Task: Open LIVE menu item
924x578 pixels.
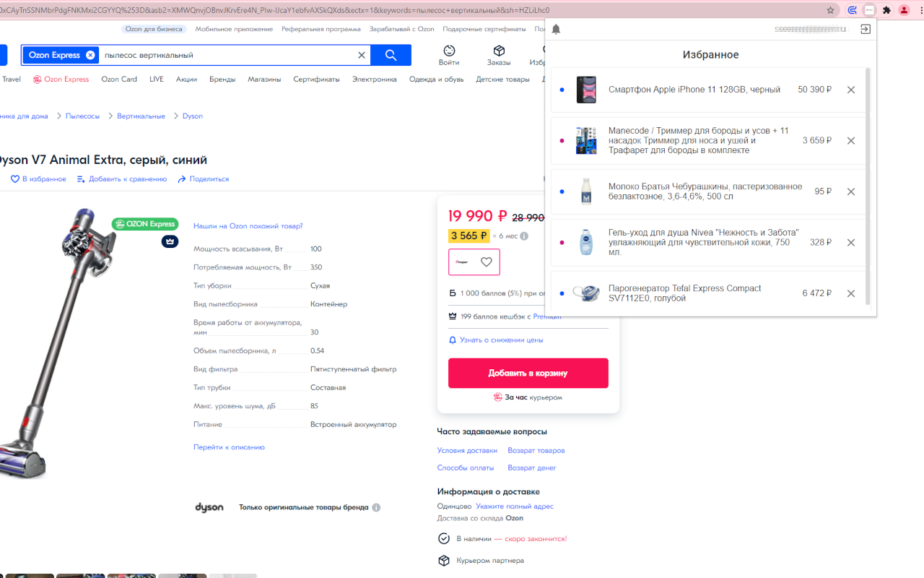Action: click(x=157, y=79)
